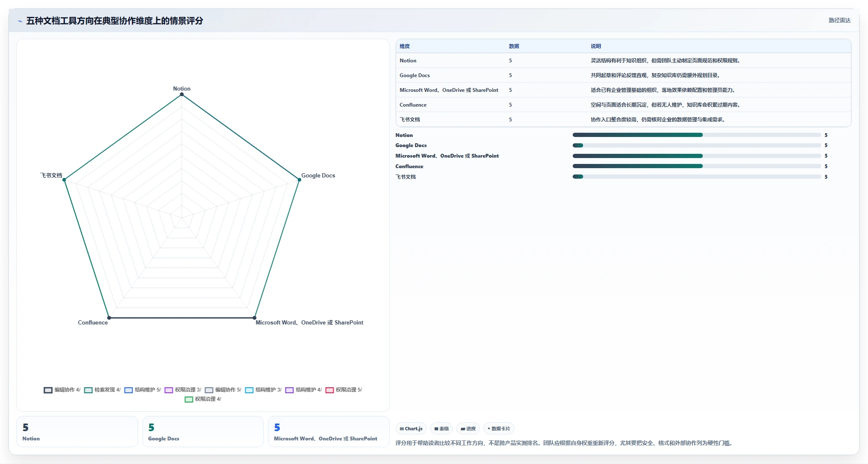
Task: Click the Google Docs radar axis label
Action: pos(318,175)
